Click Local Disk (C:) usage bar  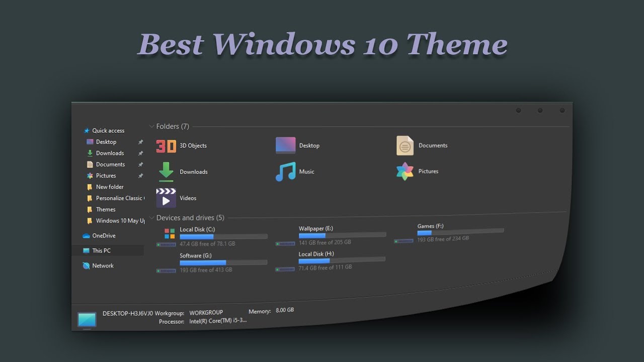[x=223, y=236]
